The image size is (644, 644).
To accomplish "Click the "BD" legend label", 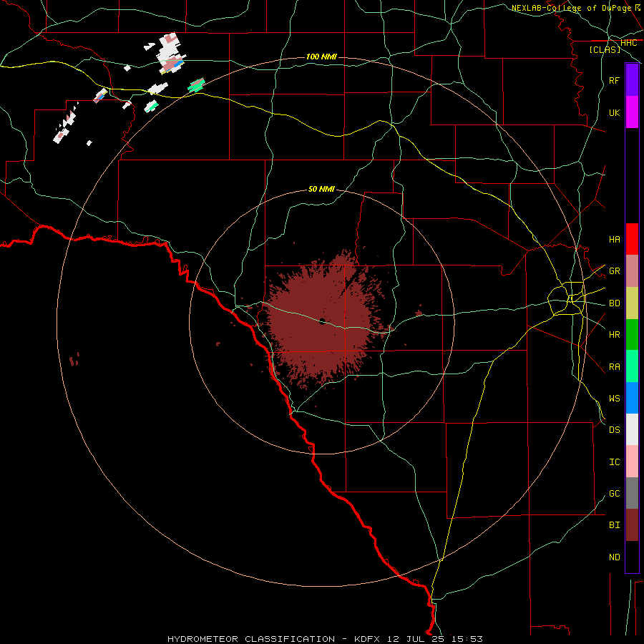I will pos(614,303).
